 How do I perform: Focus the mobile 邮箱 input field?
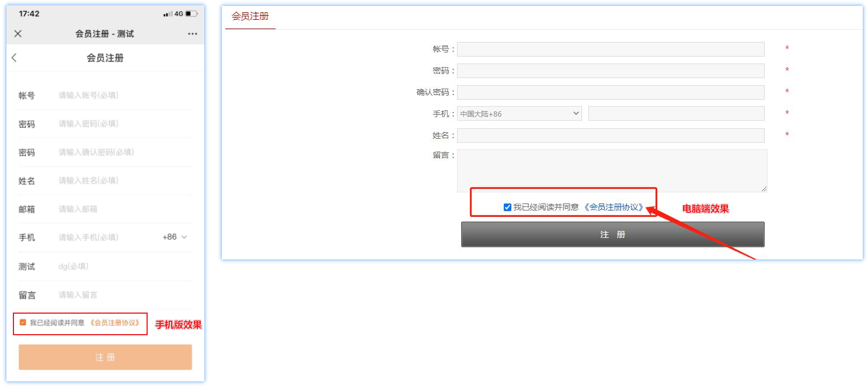point(124,209)
